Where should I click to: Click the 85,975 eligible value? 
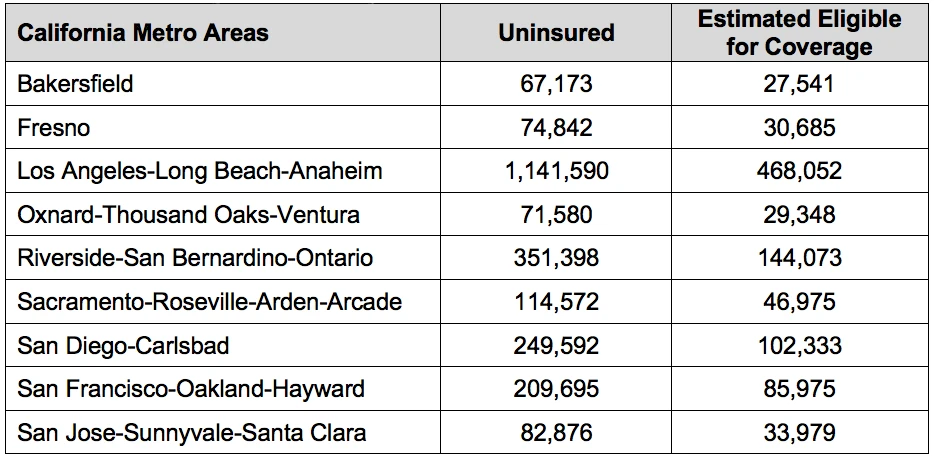[799, 389]
